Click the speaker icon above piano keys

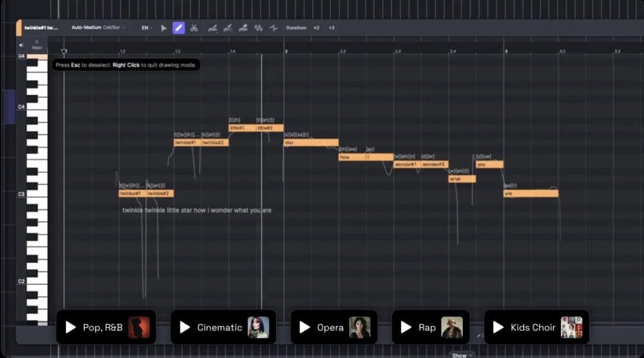click(x=21, y=45)
